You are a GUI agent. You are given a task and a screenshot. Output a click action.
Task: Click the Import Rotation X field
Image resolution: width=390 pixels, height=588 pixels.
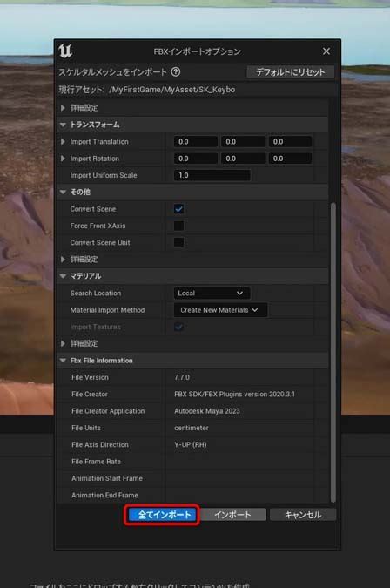[x=196, y=159]
